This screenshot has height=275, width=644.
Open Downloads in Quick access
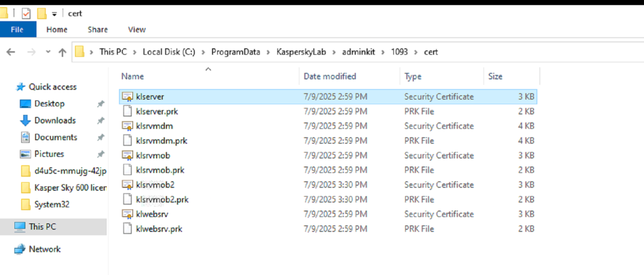coord(55,120)
